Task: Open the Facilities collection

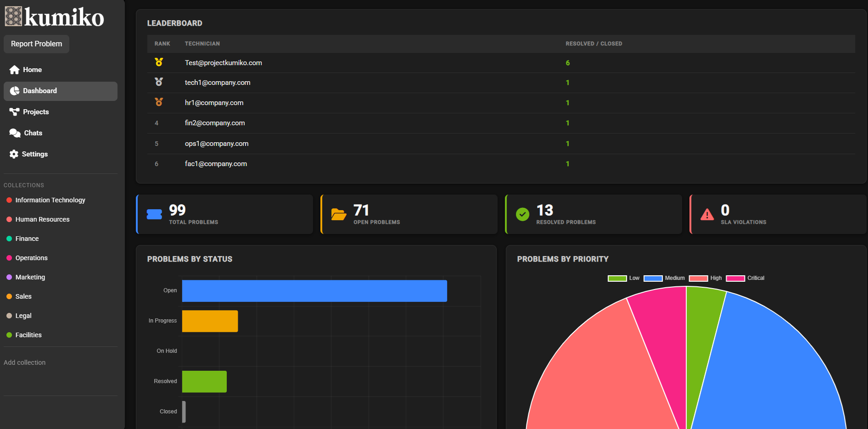Action: (28, 335)
